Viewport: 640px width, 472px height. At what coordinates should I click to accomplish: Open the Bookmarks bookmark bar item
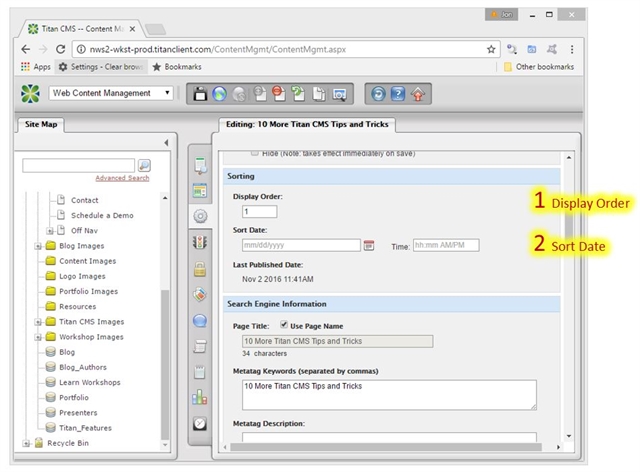pyautogui.click(x=177, y=67)
